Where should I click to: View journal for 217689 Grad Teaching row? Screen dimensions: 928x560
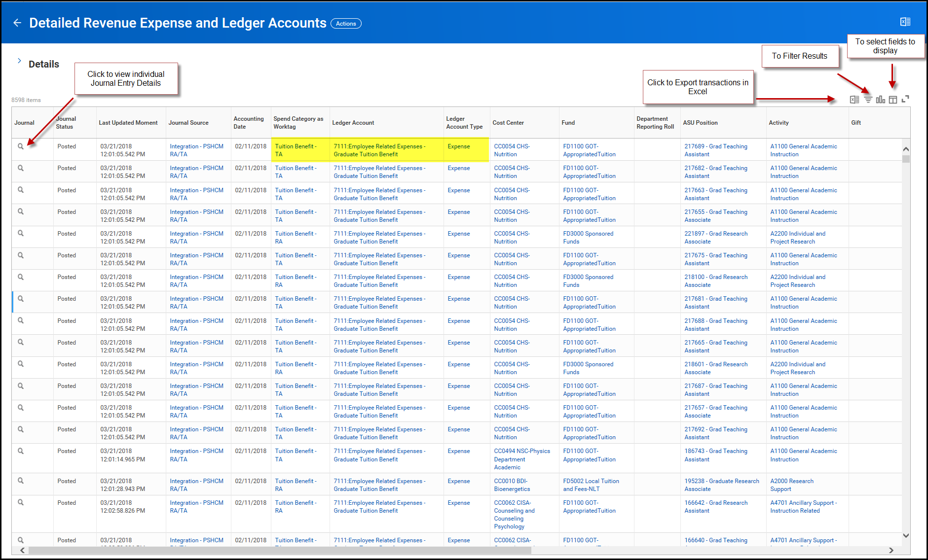(21, 146)
